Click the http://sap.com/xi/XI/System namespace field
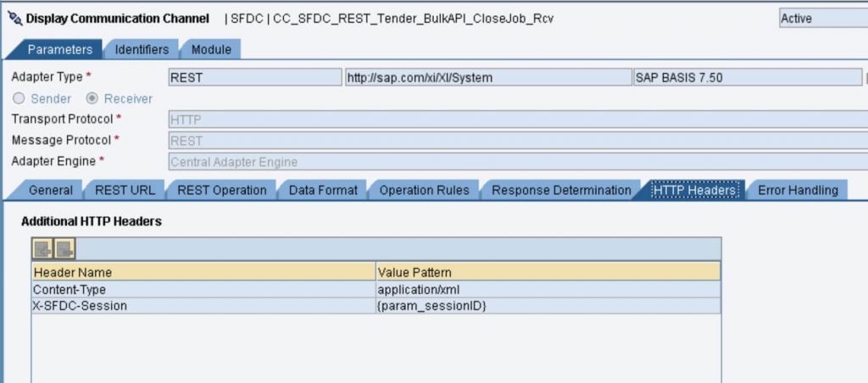The image size is (868, 383). (x=488, y=77)
